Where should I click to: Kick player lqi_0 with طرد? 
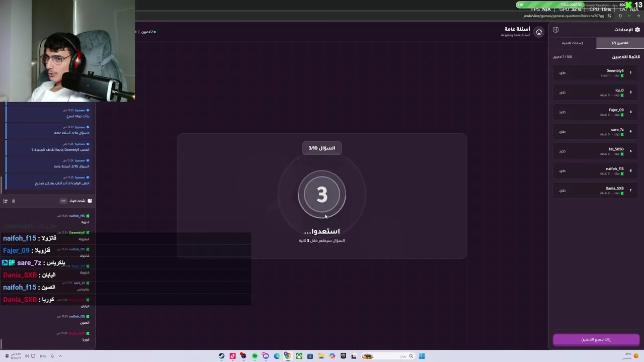(562, 93)
